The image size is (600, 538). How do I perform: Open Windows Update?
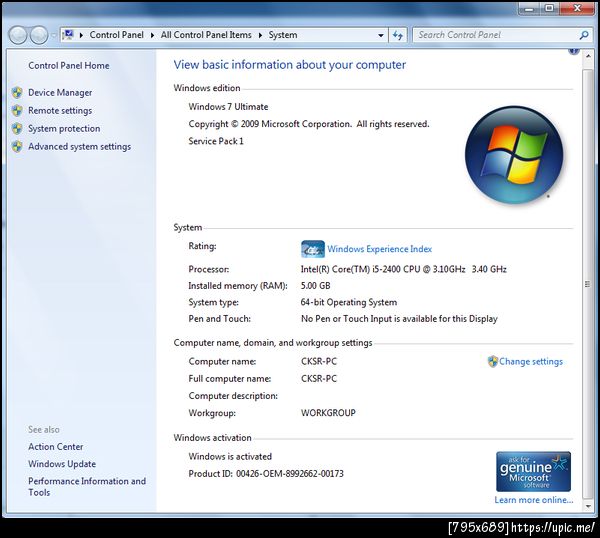click(62, 464)
